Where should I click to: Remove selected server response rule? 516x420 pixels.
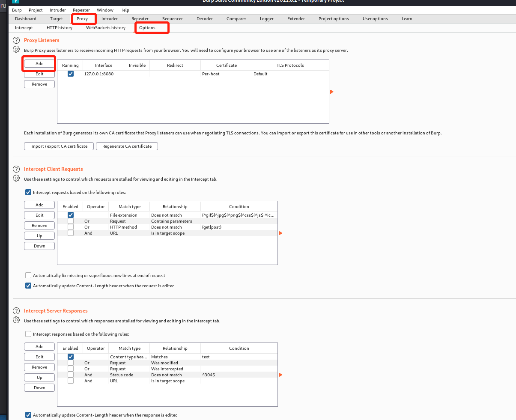pyautogui.click(x=39, y=367)
